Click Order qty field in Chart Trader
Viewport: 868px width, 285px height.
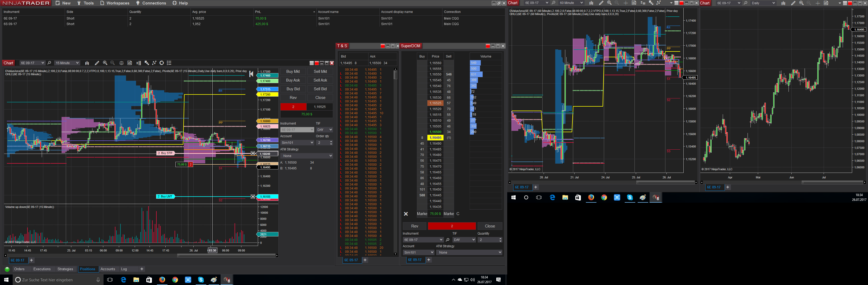(324, 143)
